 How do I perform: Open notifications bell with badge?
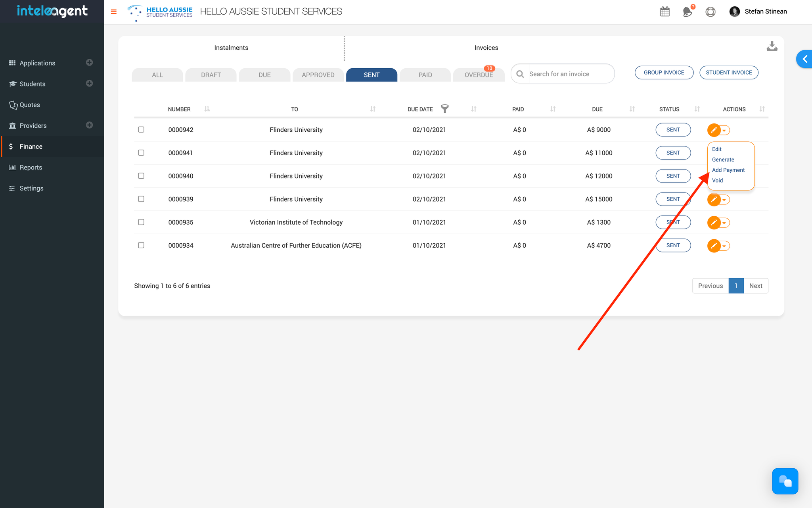[688, 12]
